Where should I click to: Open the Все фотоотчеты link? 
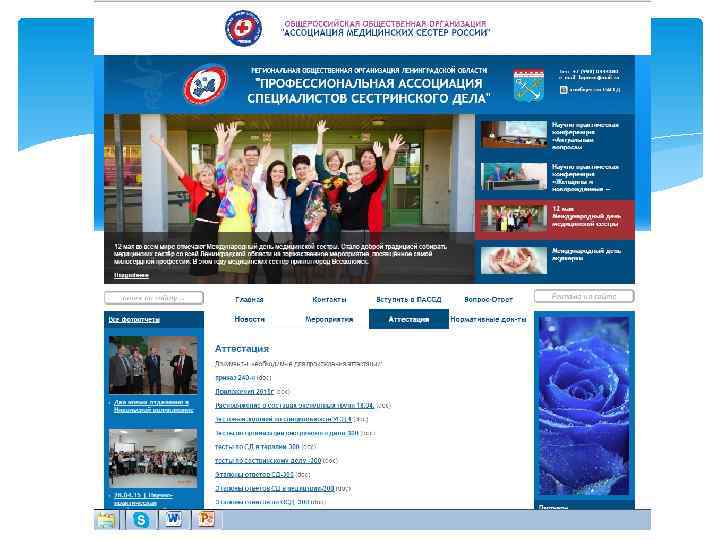(134, 320)
